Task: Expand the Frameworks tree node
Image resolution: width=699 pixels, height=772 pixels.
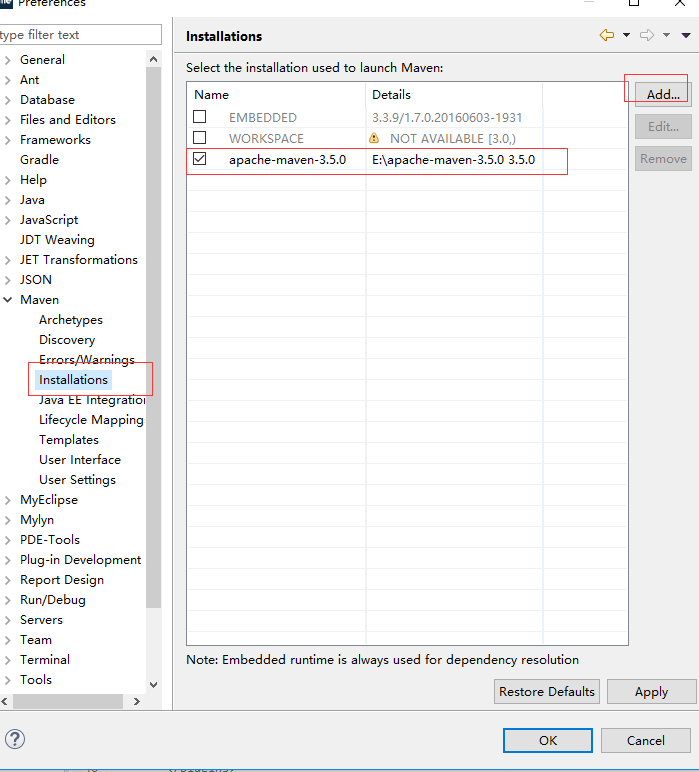Action: tap(7, 140)
